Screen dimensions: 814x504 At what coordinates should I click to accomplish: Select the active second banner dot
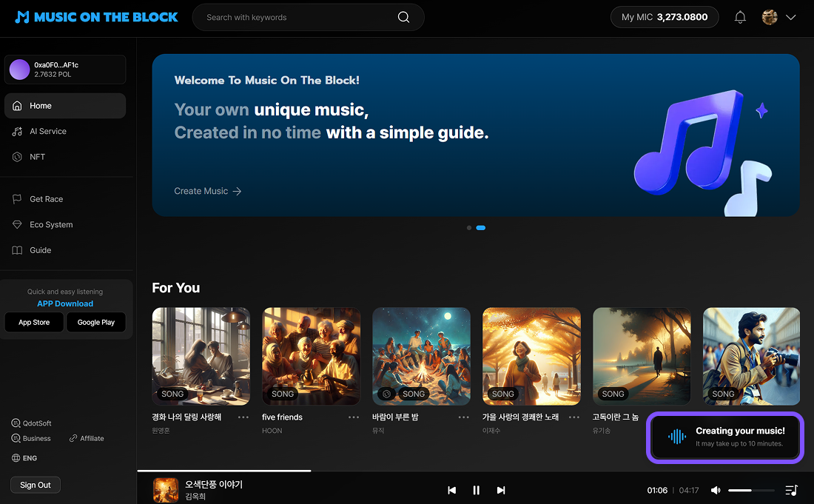tap(481, 228)
